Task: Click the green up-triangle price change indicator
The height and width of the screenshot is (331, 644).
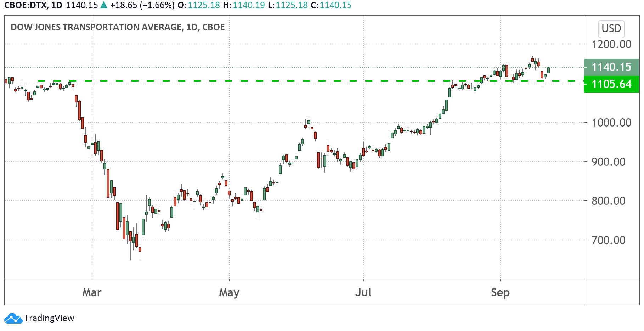Action: pyautogui.click(x=104, y=5)
